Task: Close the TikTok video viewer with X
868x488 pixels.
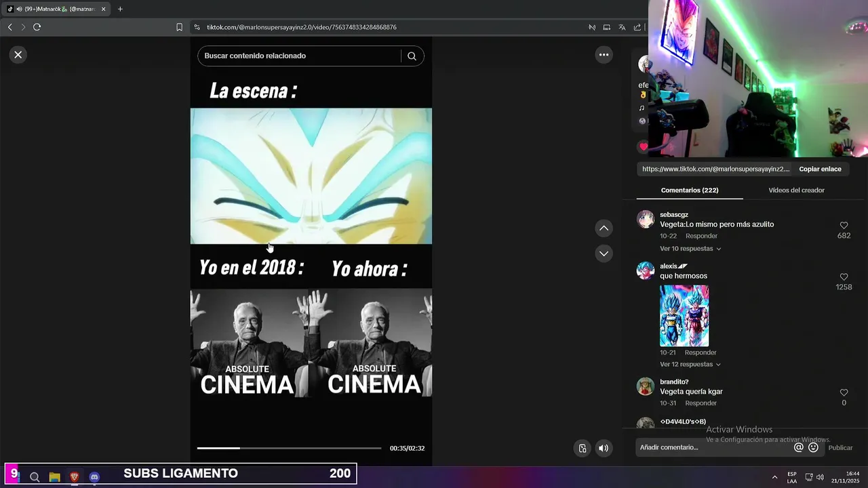Action: click(x=18, y=55)
